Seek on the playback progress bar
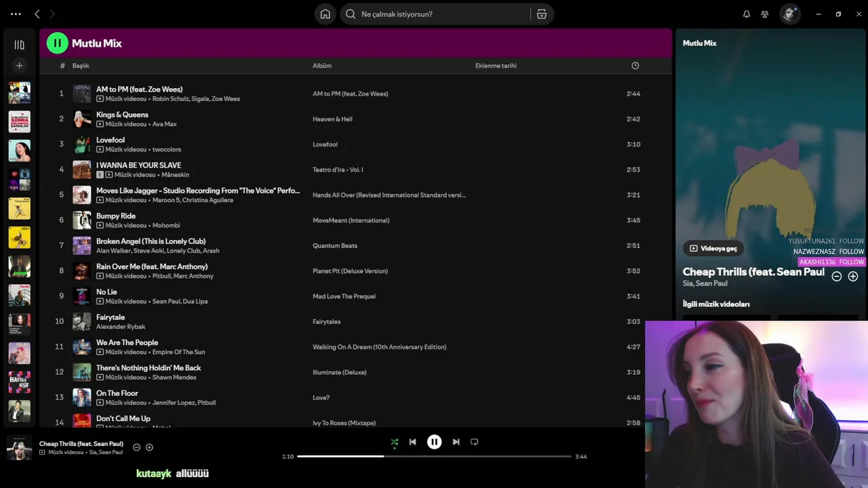 [x=434, y=456]
